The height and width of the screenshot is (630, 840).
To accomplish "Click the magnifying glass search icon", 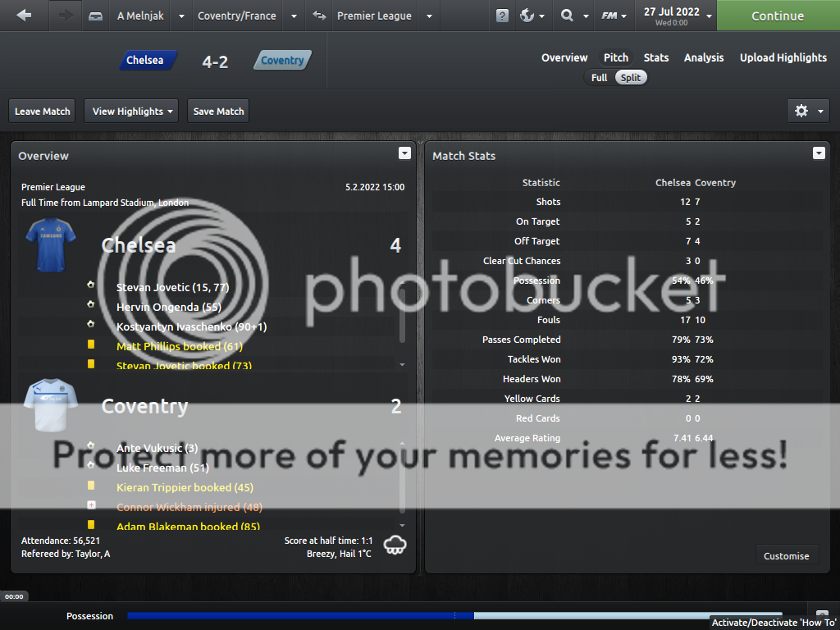I will 567,16.
